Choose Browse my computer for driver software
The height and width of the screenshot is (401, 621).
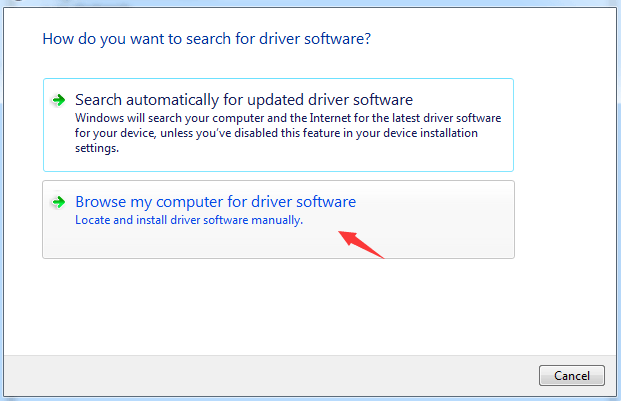(x=215, y=202)
